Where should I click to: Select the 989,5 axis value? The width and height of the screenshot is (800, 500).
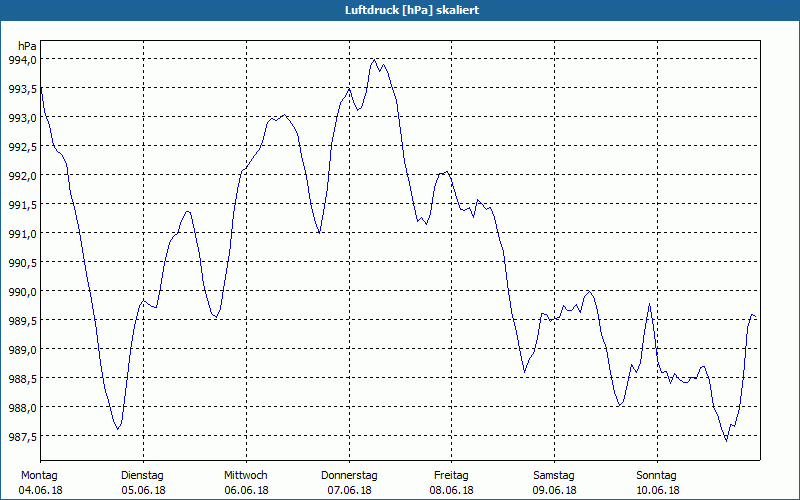click(x=22, y=320)
